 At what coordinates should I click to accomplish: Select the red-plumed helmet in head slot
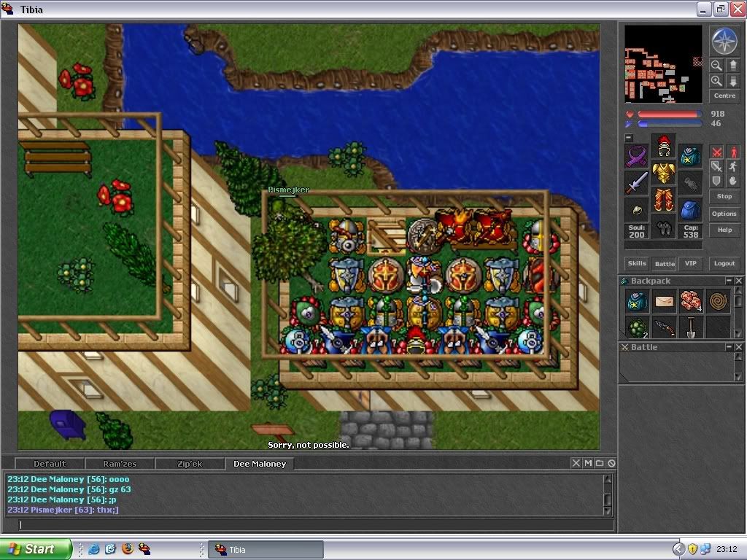pos(664,146)
